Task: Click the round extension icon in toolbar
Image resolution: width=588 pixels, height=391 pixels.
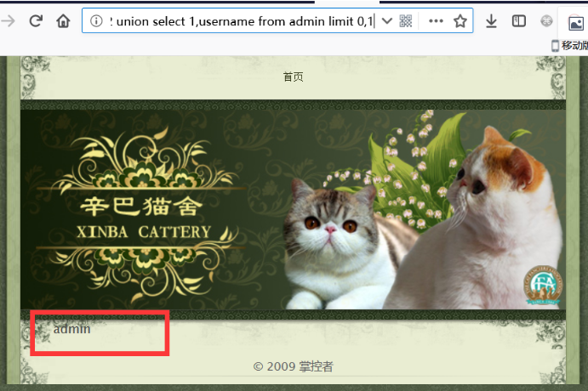Action: click(x=546, y=21)
